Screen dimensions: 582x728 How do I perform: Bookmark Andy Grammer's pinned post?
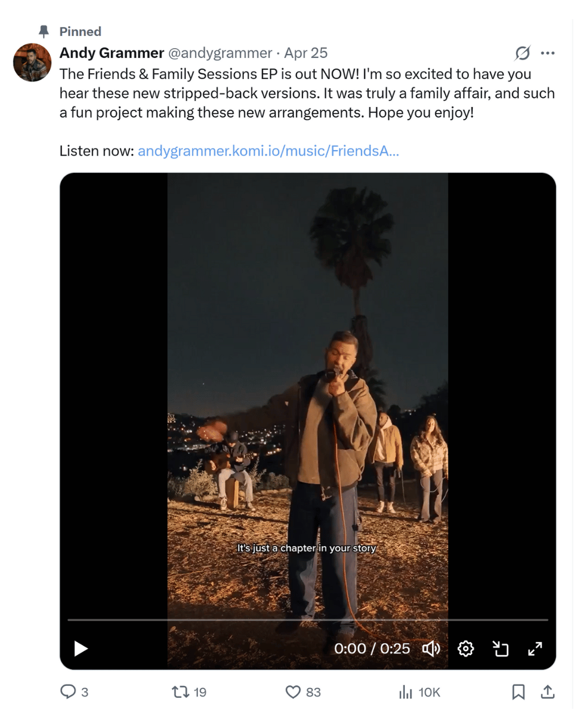click(x=519, y=692)
